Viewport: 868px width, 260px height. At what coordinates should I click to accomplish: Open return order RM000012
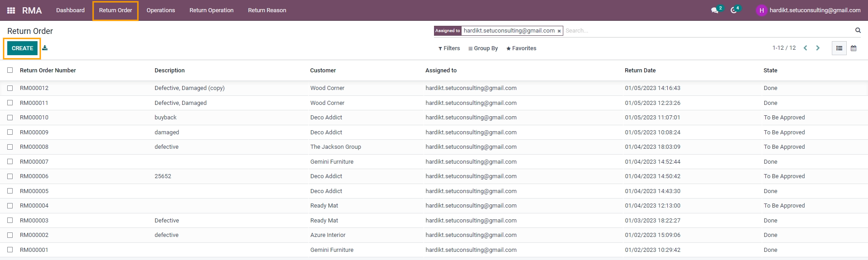coord(34,88)
